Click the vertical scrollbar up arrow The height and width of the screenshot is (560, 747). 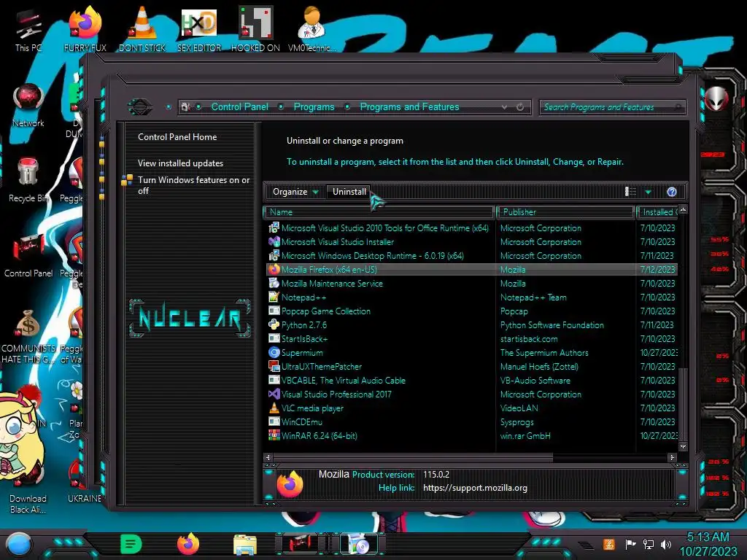point(683,209)
